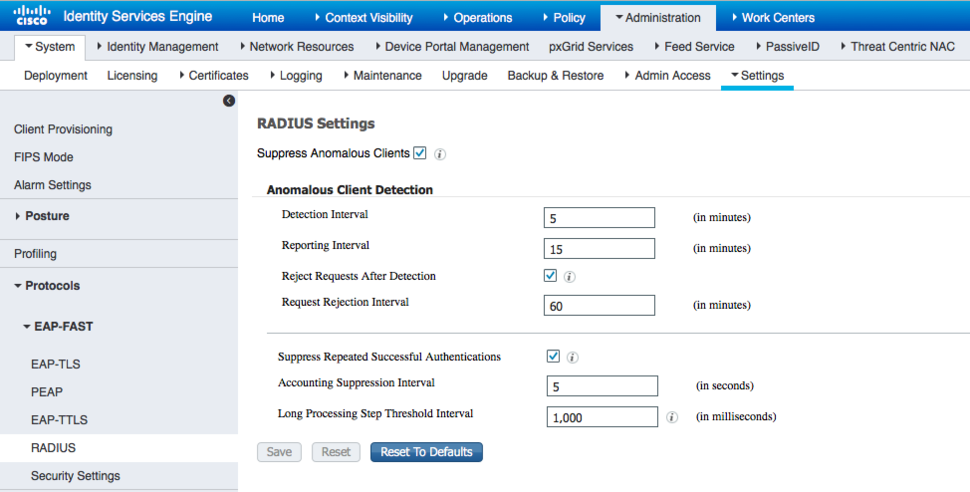Open info icon beside Suppress Anomalous Clients
Screen dimensions: 970x492
(440, 154)
